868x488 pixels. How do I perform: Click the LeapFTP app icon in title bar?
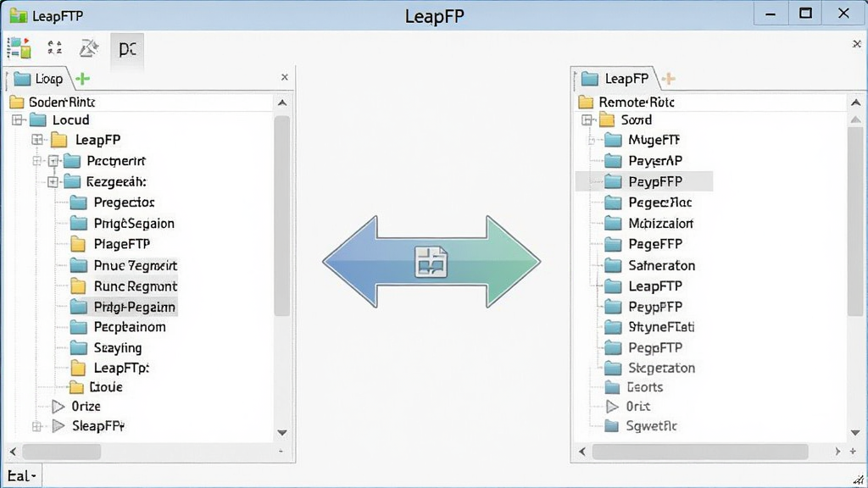pyautogui.click(x=18, y=15)
